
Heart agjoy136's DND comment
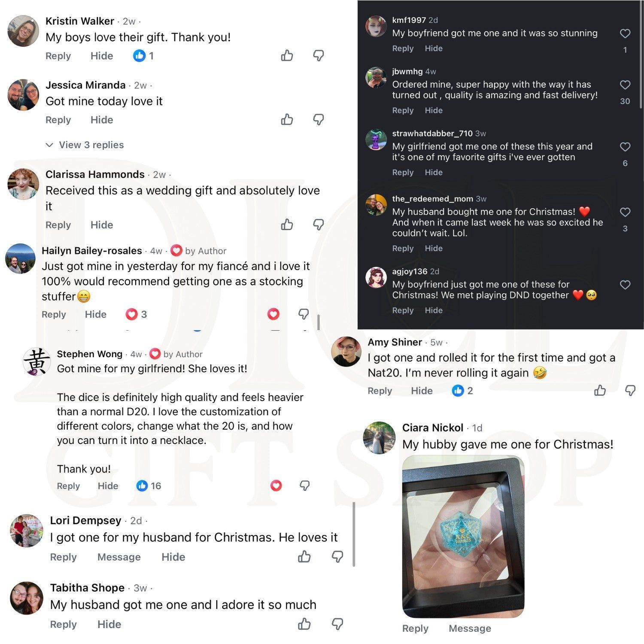625,285
